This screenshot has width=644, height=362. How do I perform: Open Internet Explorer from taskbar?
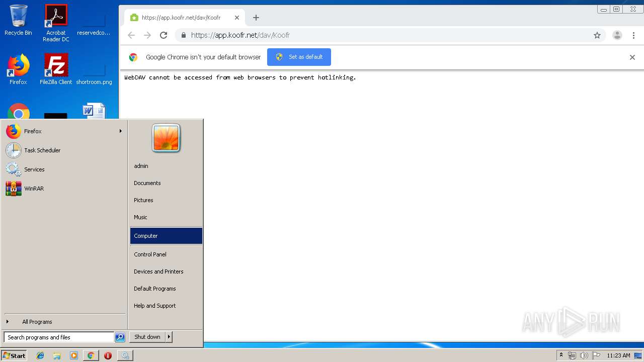[x=40, y=355]
